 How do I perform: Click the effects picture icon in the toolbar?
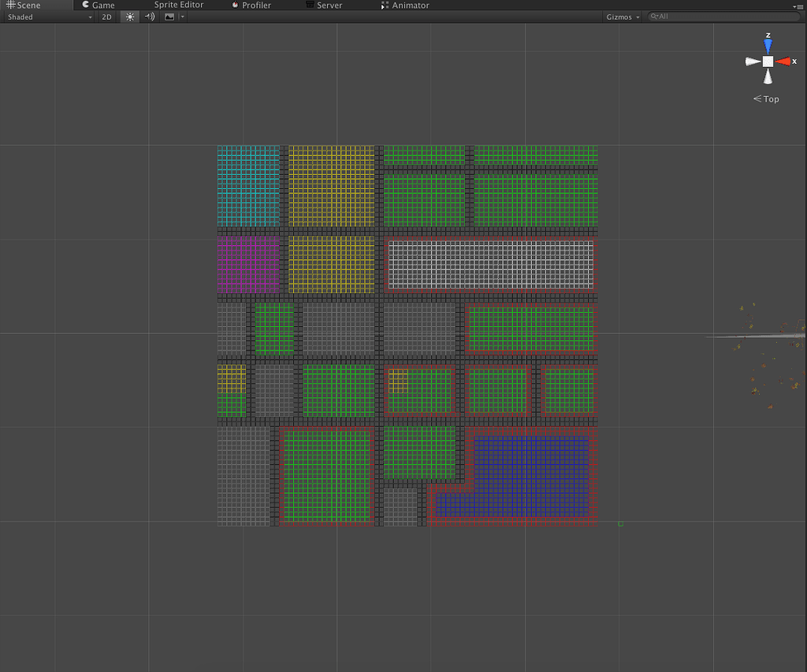pyautogui.click(x=168, y=17)
